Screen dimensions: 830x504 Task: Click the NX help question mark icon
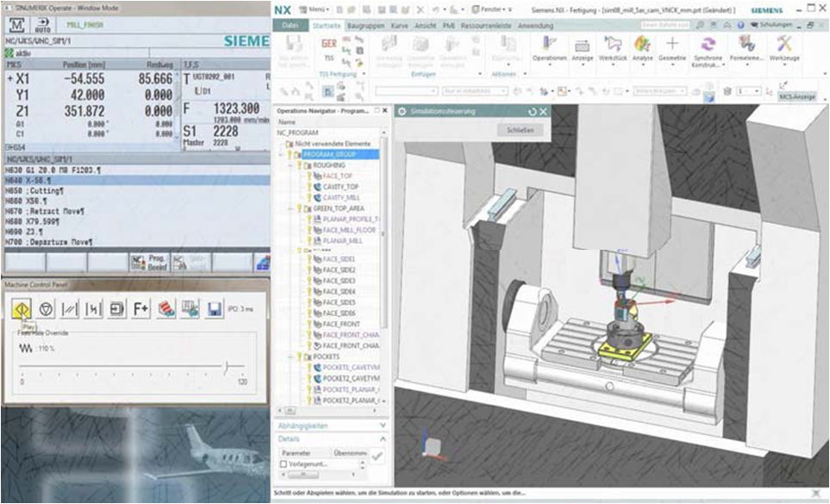(740, 25)
